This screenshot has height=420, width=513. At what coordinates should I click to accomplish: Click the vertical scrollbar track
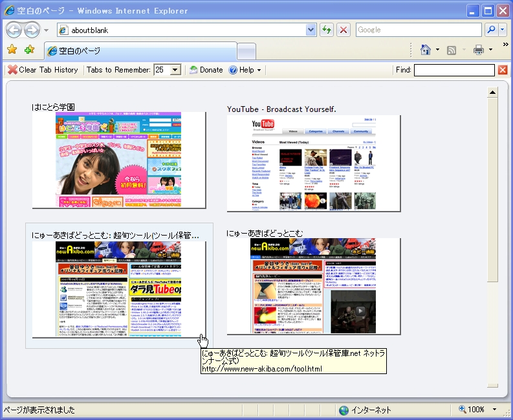click(492, 332)
